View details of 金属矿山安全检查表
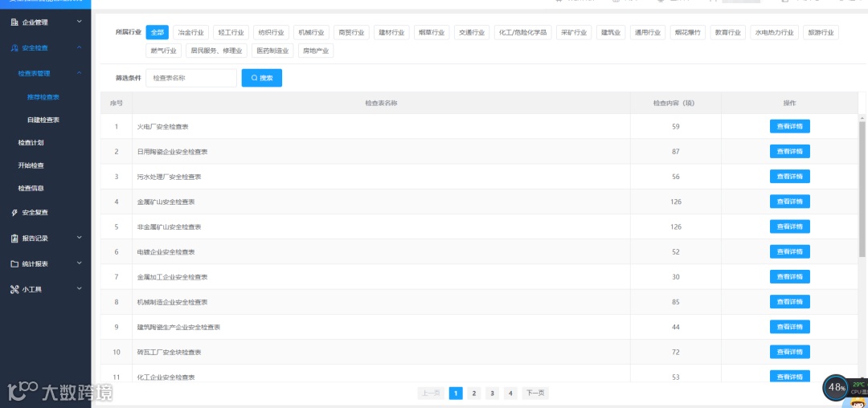868x408 pixels. (789, 202)
